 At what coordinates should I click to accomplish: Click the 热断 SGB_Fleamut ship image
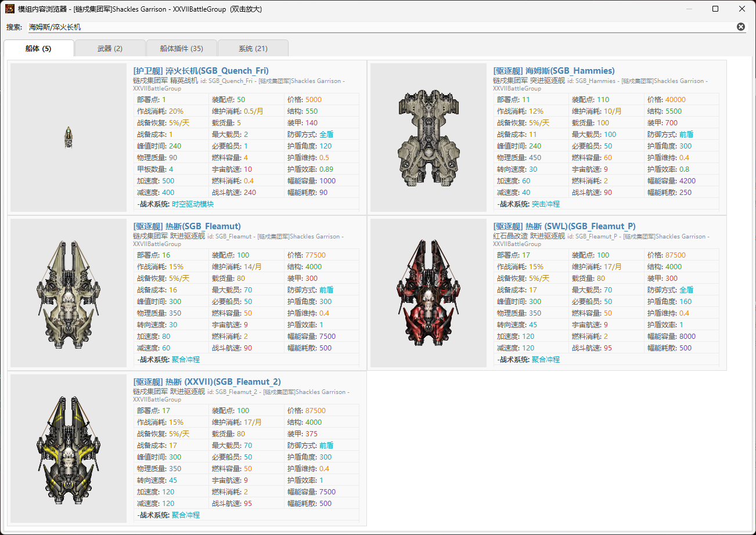[x=69, y=294]
